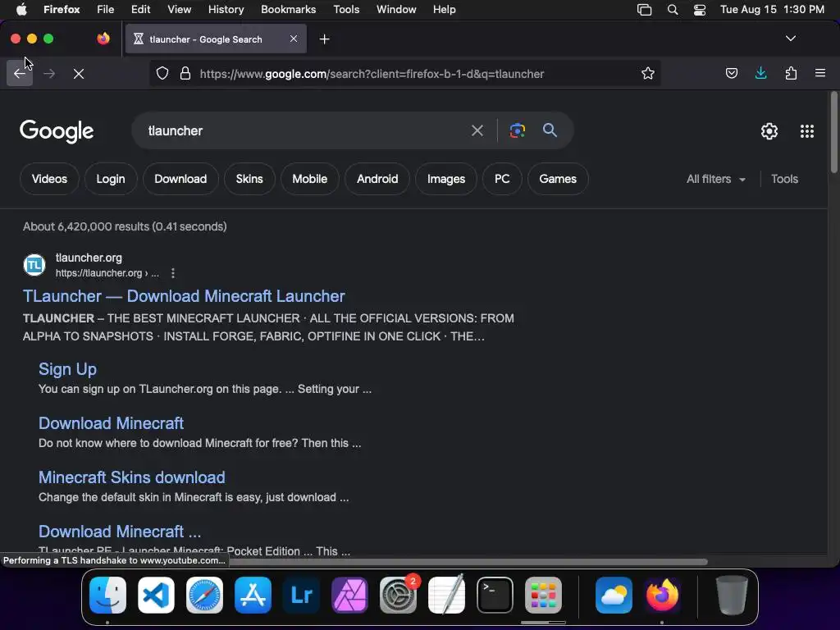Show downloads panel via the download arrow
The height and width of the screenshot is (630, 840).
(x=760, y=73)
